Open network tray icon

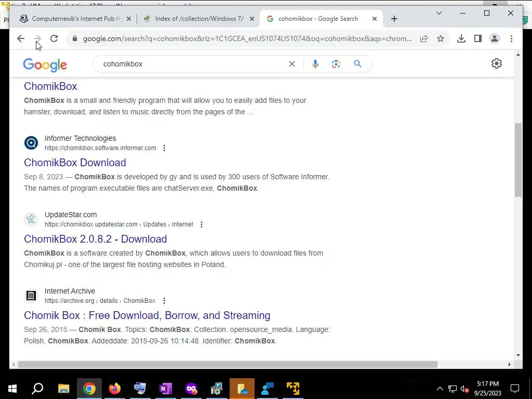click(453, 389)
